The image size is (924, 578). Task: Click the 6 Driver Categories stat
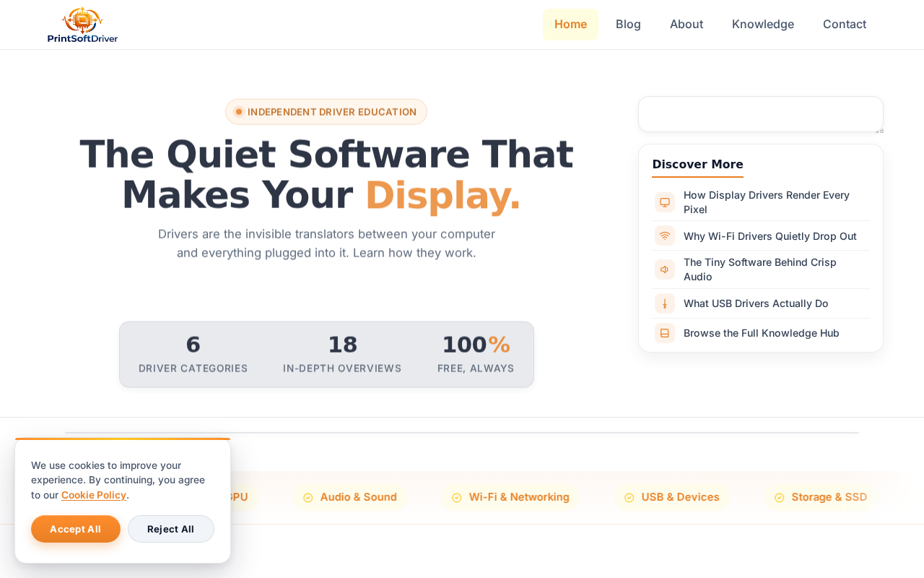193,354
